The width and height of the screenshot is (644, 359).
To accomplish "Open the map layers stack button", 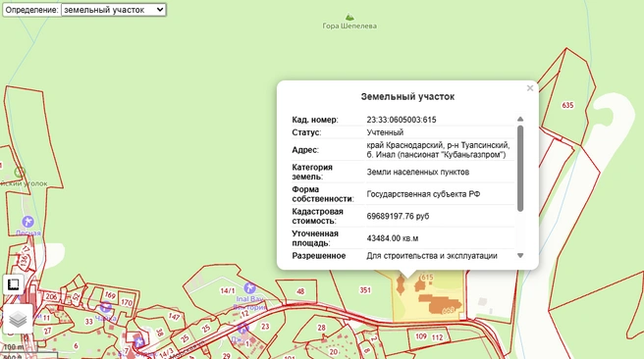I will click(18, 319).
